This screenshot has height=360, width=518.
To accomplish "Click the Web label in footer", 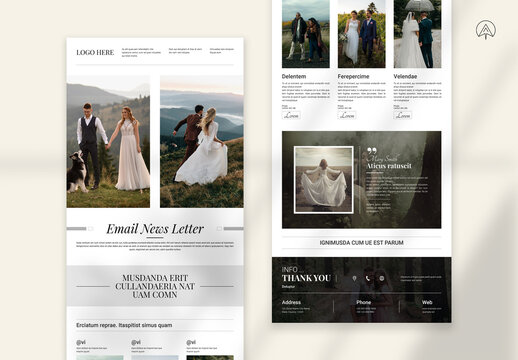I will 427,302.
